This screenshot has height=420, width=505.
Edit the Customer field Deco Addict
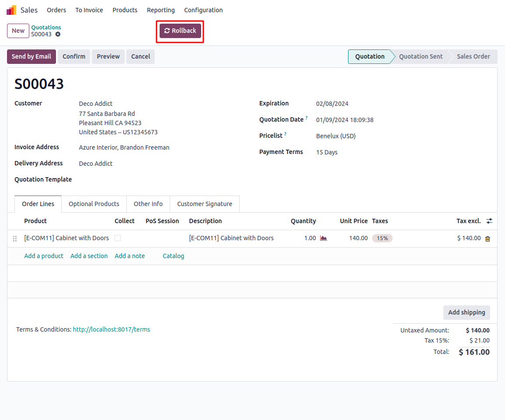[x=96, y=104]
